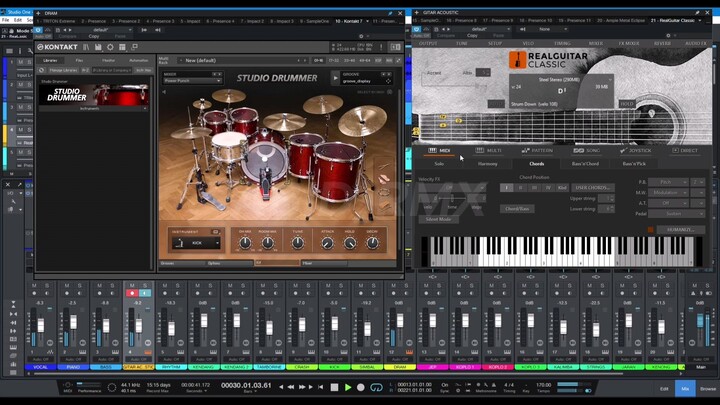Adjust VOCAL channel volume fader
Image resolution: width=720 pixels, height=405 pixels.
[41, 325]
